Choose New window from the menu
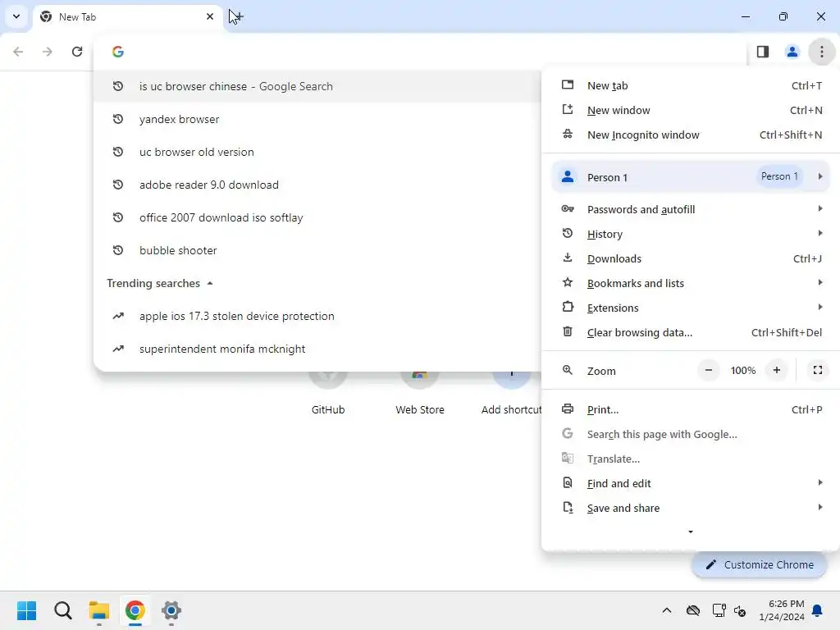Image resolution: width=840 pixels, height=630 pixels. coord(691,111)
